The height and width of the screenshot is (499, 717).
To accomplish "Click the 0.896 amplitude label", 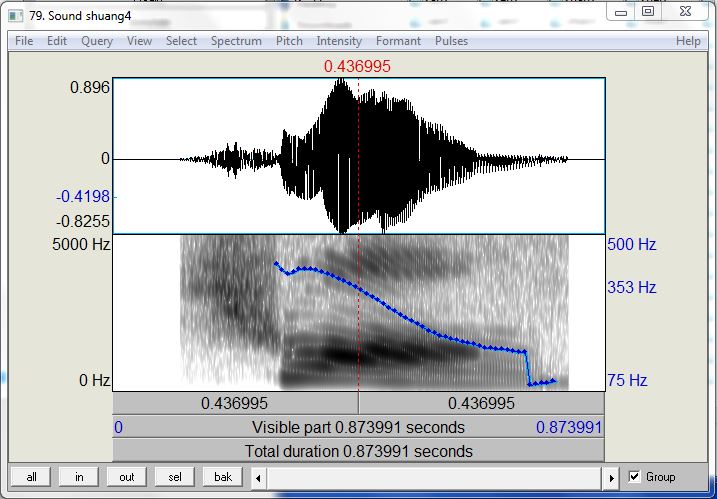I will coord(90,87).
